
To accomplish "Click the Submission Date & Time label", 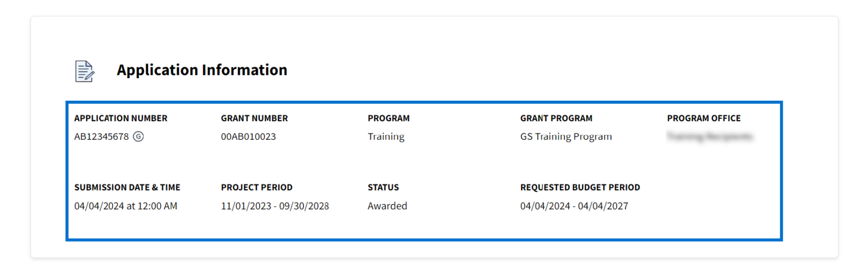I will [127, 187].
